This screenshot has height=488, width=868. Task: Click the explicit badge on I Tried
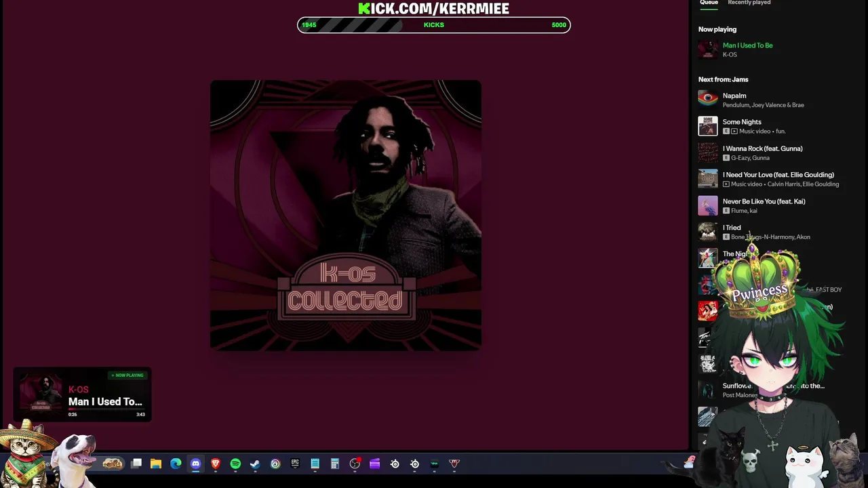click(726, 237)
